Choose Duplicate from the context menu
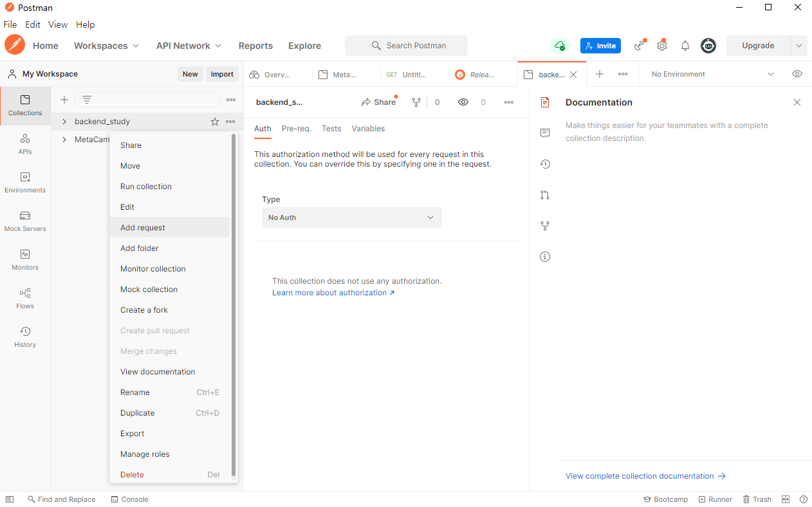 [170, 413]
